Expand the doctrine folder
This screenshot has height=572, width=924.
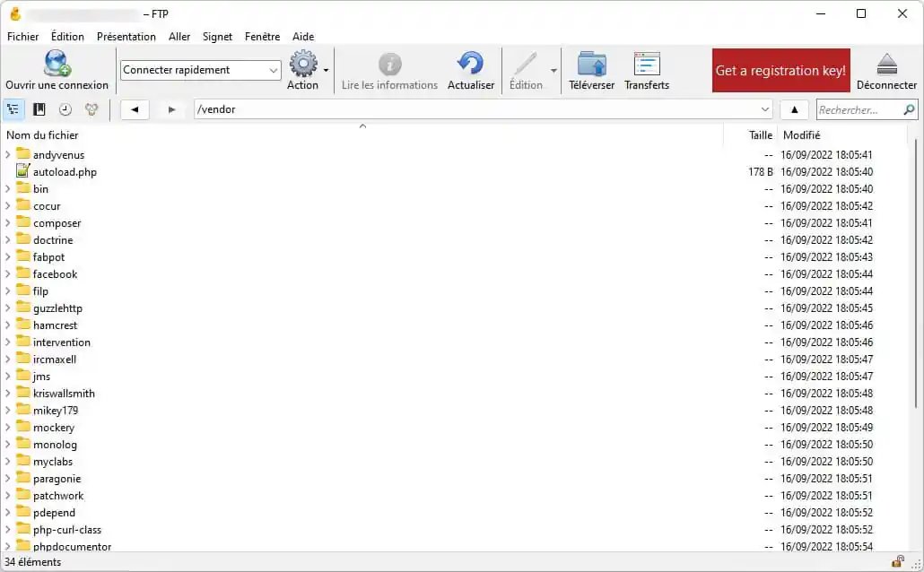(8, 239)
